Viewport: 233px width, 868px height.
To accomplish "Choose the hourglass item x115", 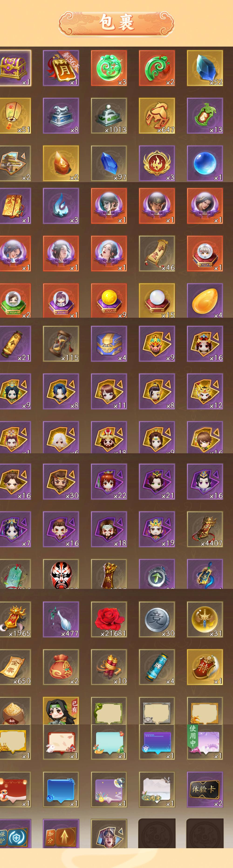I will [x=61, y=344].
